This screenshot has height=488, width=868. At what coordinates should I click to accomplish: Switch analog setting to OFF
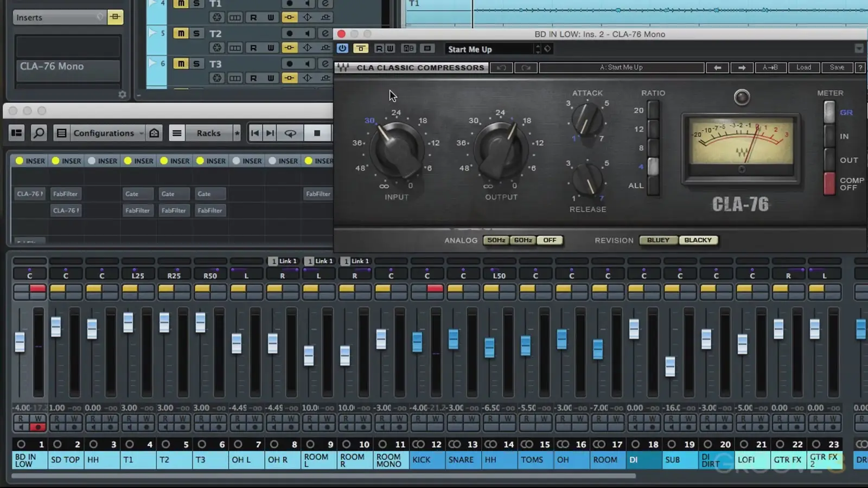(550, 240)
